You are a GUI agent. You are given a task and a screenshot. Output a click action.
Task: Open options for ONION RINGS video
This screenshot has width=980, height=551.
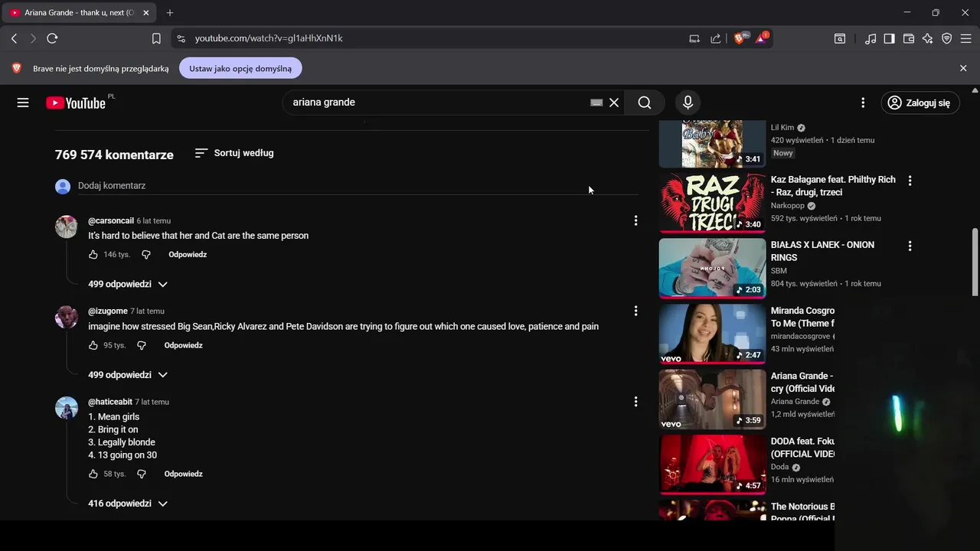click(x=910, y=246)
